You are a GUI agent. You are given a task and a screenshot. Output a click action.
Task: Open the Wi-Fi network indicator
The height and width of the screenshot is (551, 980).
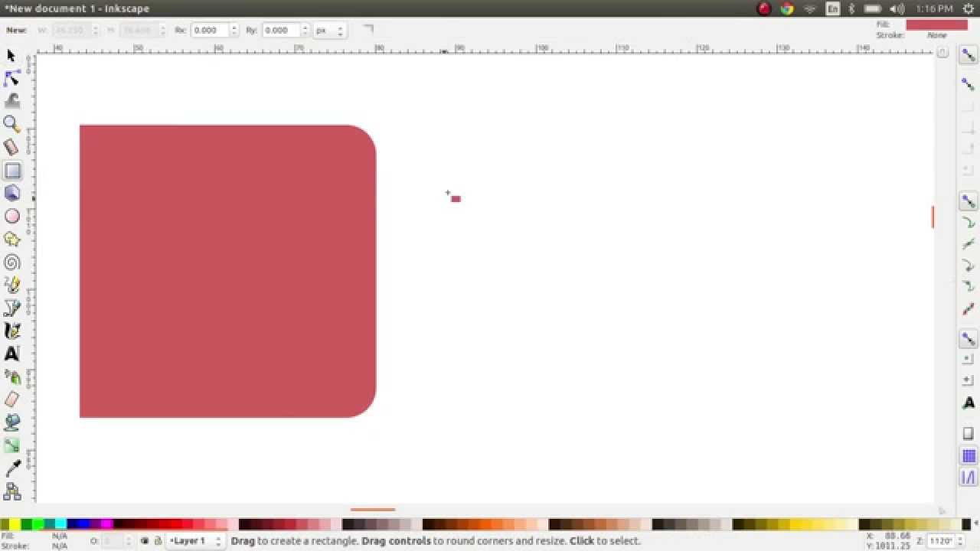[810, 8]
